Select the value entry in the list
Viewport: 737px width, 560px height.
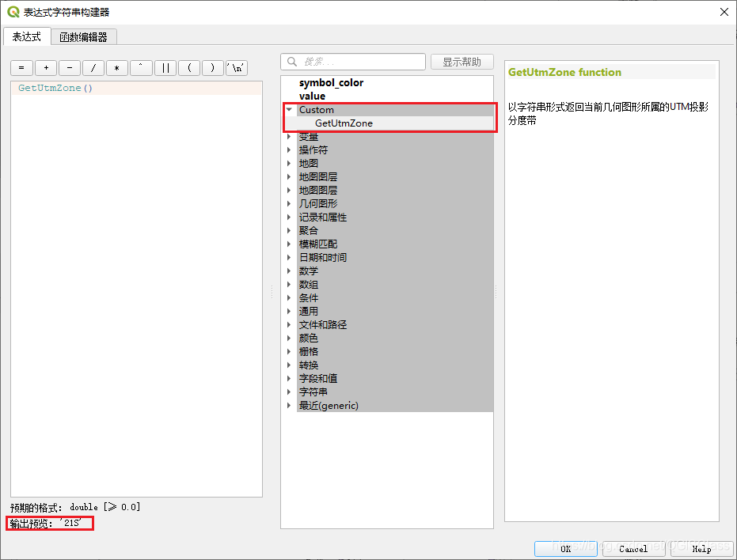pyautogui.click(x=312, y=96)
